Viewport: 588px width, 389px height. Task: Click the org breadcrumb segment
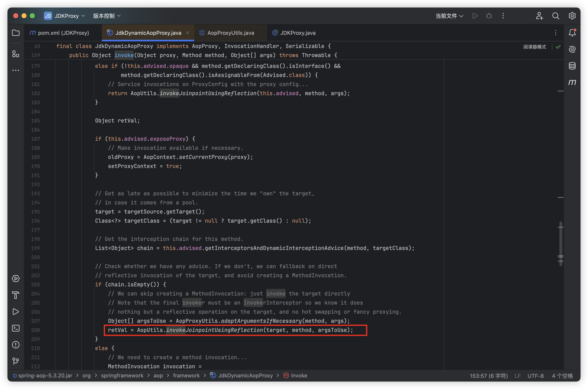[x=86, y=376]
